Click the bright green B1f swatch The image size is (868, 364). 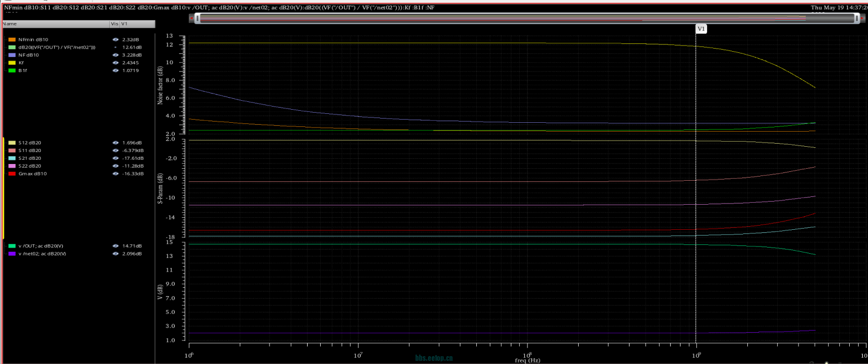coord(12,71)
